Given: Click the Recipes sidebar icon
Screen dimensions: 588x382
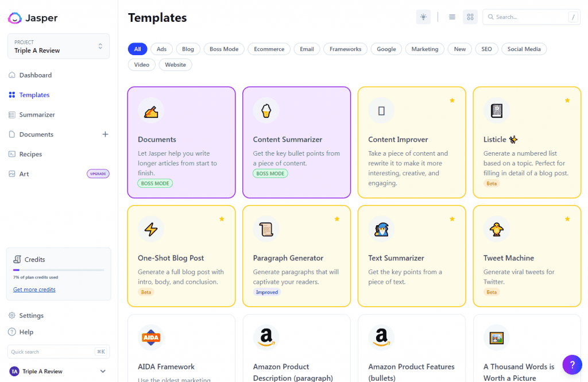Looking at the screenshot, I should pos(12,154).
